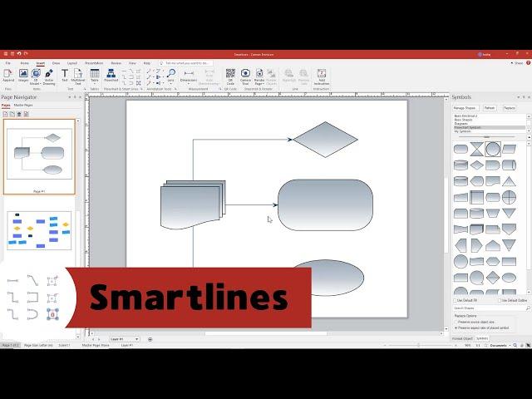Screen dimensions: 532x399
Task: Switch to the Format Object panel tab
Action: pyautogui.click(x=462, y=338)
